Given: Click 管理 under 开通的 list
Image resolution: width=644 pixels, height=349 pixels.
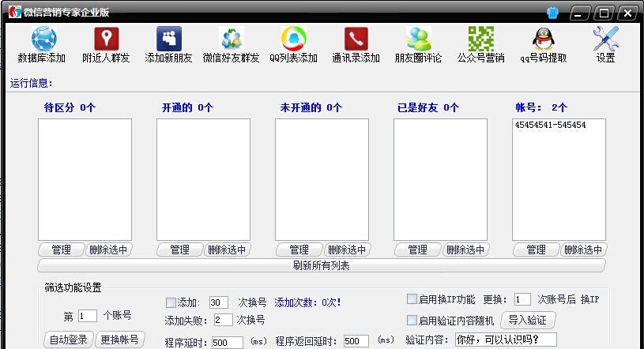Looking at the screenshot, I should point(180,250).
